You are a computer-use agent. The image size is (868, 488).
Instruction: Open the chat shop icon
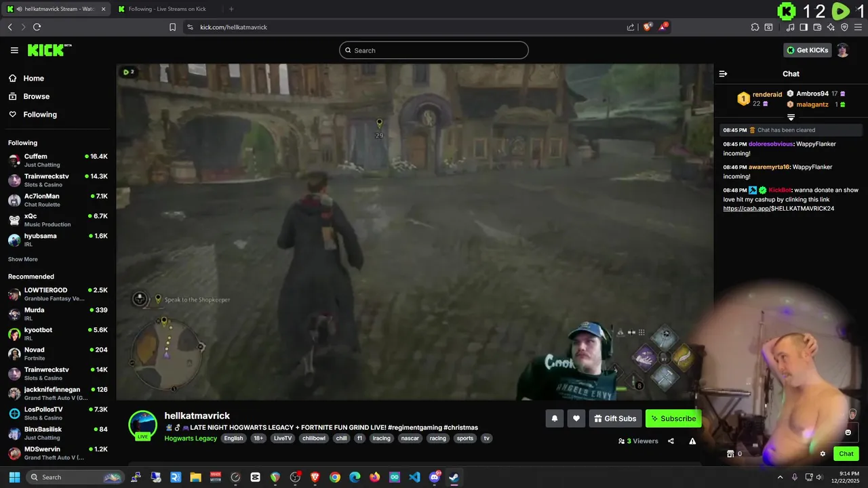point(730,454)
